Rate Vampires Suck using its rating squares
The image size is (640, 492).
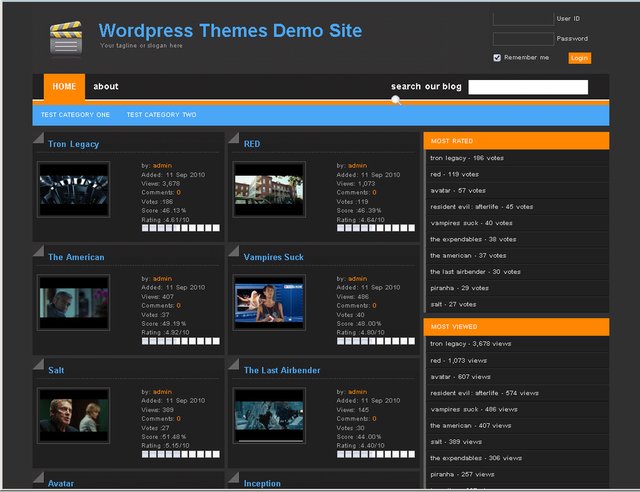[x=376, y=341]
